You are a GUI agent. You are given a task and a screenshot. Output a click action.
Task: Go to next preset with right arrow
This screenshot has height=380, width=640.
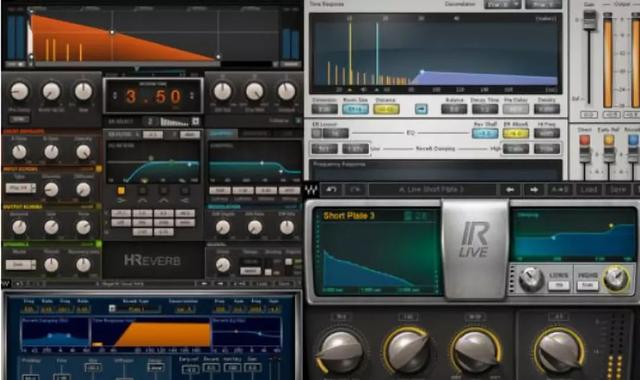point(534,189)
